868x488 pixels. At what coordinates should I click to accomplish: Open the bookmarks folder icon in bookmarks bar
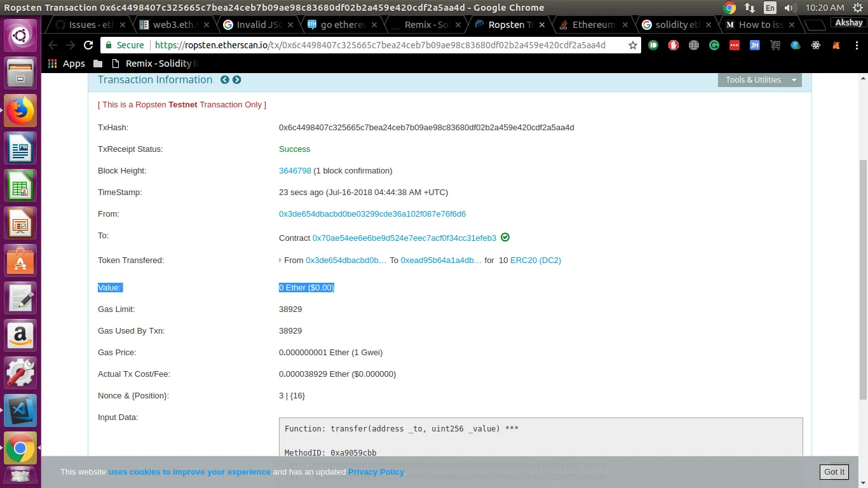(97, 64)
